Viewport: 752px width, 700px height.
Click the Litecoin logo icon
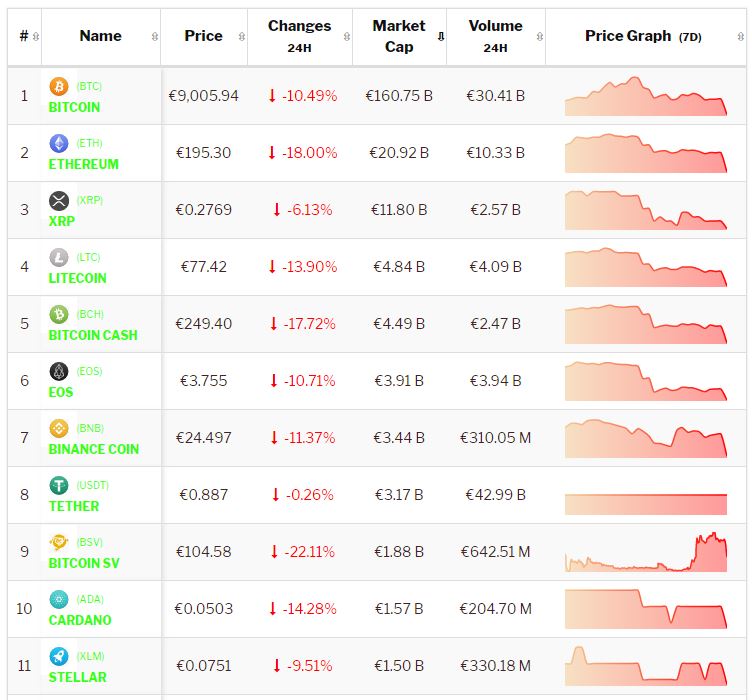click(59, 258)
